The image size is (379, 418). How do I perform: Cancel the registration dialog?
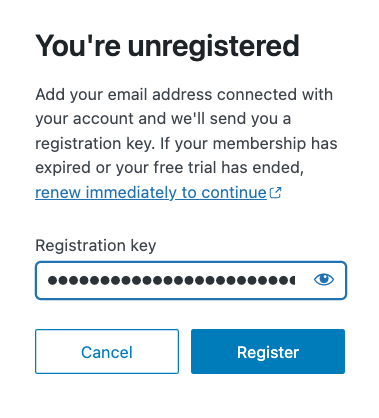point(107,351)
